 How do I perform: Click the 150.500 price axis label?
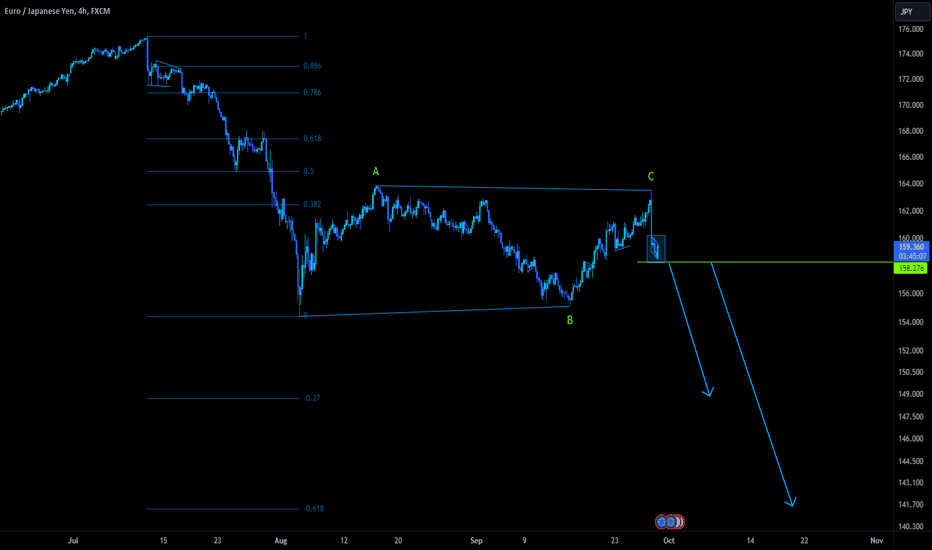point(911,372)
